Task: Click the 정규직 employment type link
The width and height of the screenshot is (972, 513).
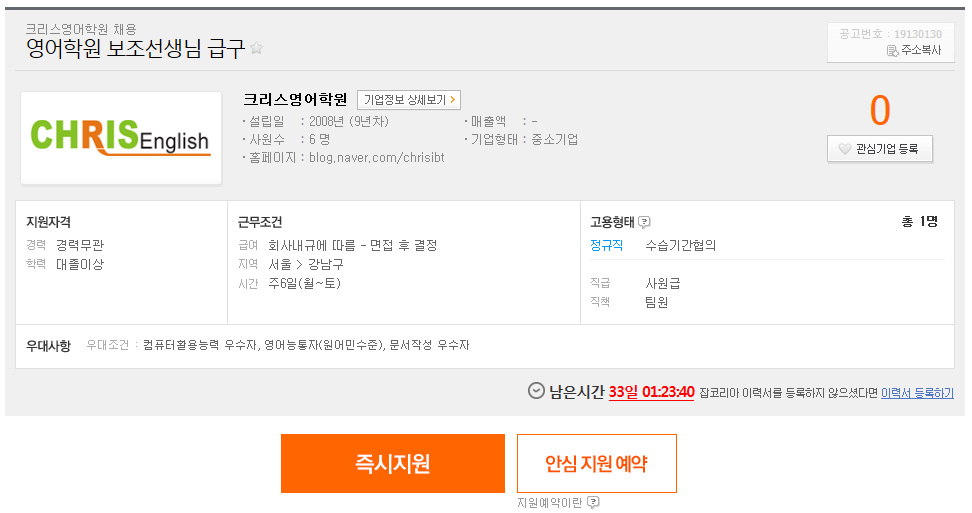Action: click(606, 245)
